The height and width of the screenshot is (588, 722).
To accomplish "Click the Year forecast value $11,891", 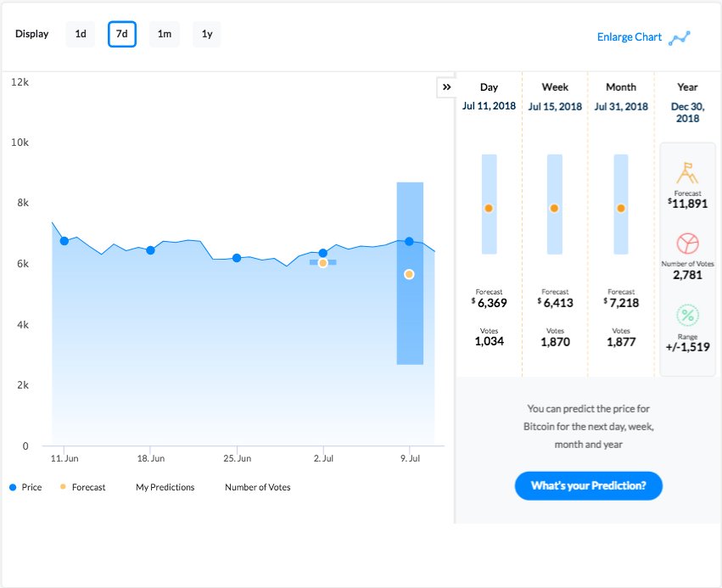I will (x=687, y=204).
